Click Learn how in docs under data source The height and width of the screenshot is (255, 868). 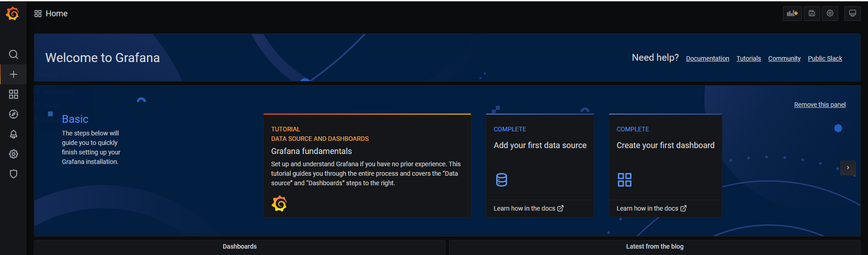click(x=528, y=208)
